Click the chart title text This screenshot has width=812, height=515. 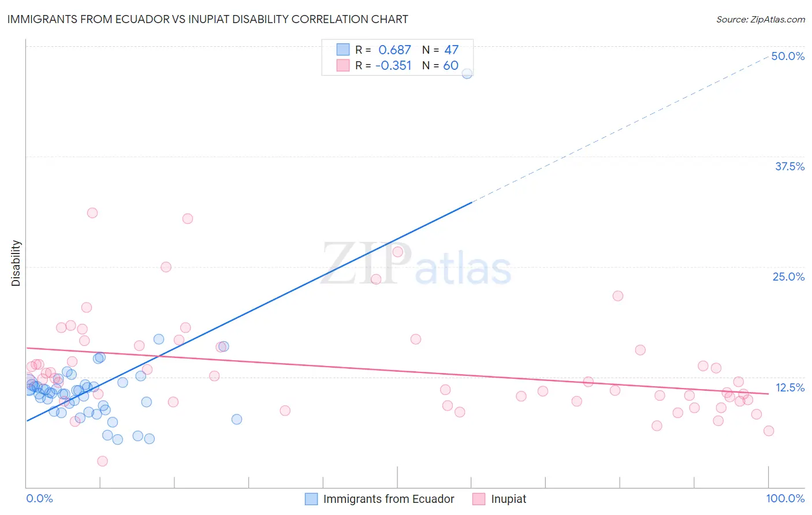[x=207, y=19]
